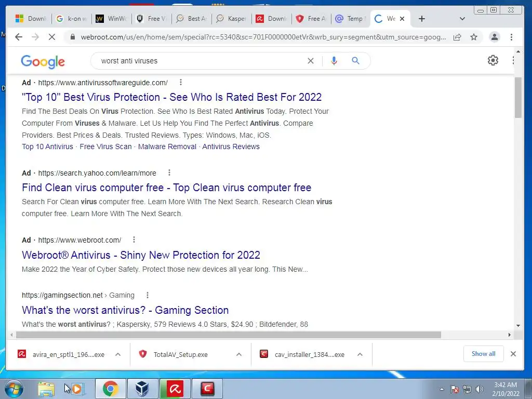This screenshot has height=399, width=532.
Task: Open Action Center flag in tray
Action: pos(454,389)
